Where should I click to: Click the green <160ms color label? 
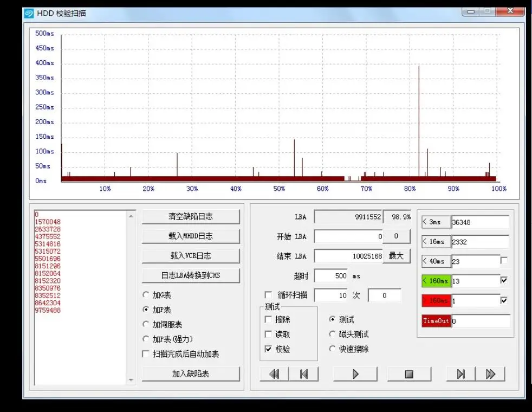pos(436,281)
